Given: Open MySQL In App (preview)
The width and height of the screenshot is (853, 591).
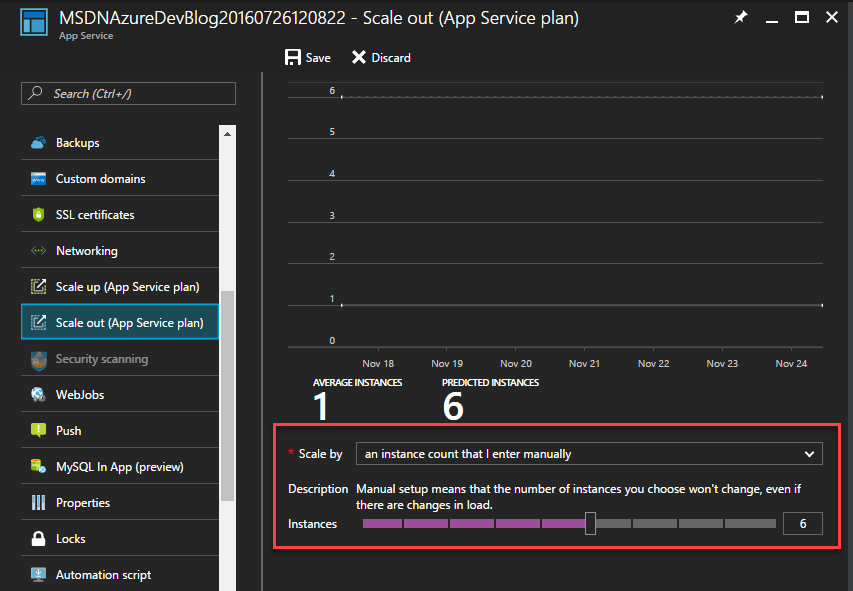Looking at the screenshot, I should [120, 466].
